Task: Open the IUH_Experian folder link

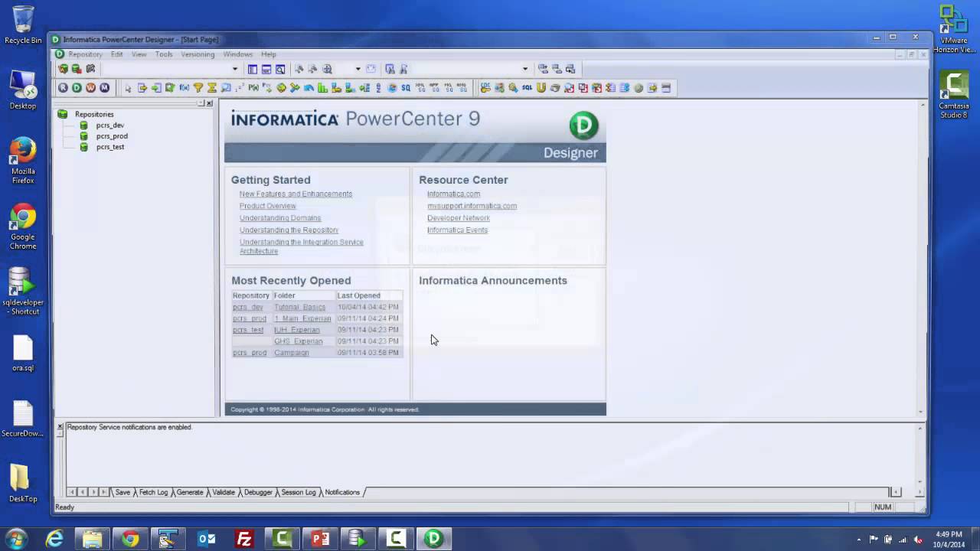Action: (x=296, y=330)
